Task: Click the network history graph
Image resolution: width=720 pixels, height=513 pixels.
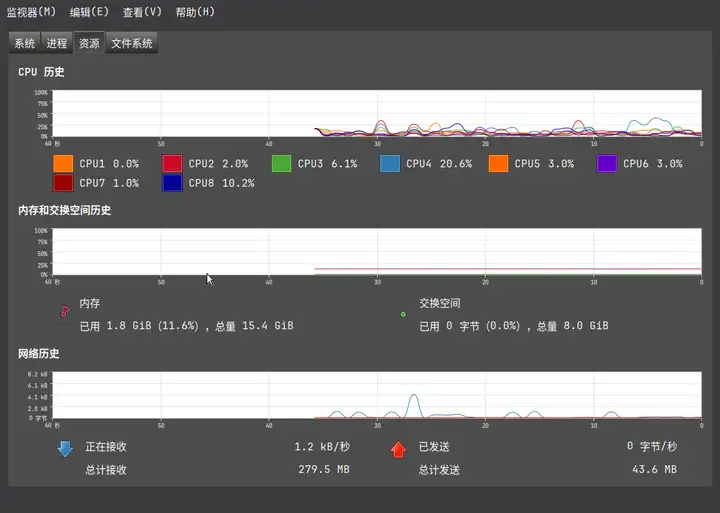Action: (x=377, y=395)
